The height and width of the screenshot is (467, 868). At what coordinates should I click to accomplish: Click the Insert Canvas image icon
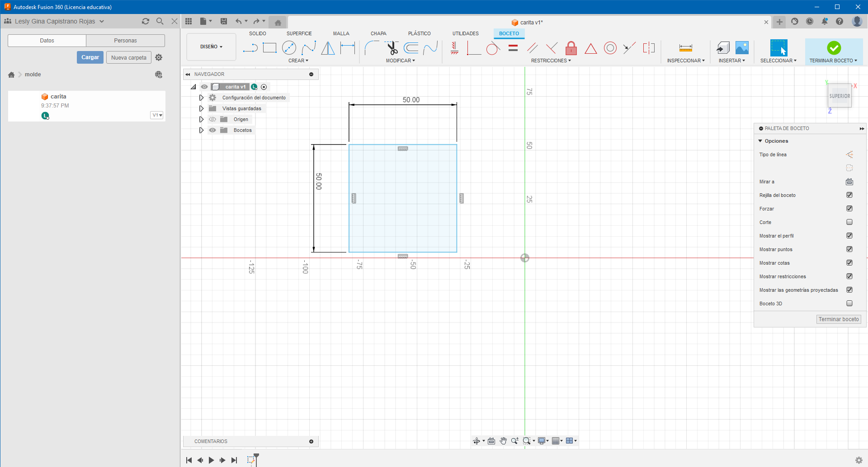[742, 48]
